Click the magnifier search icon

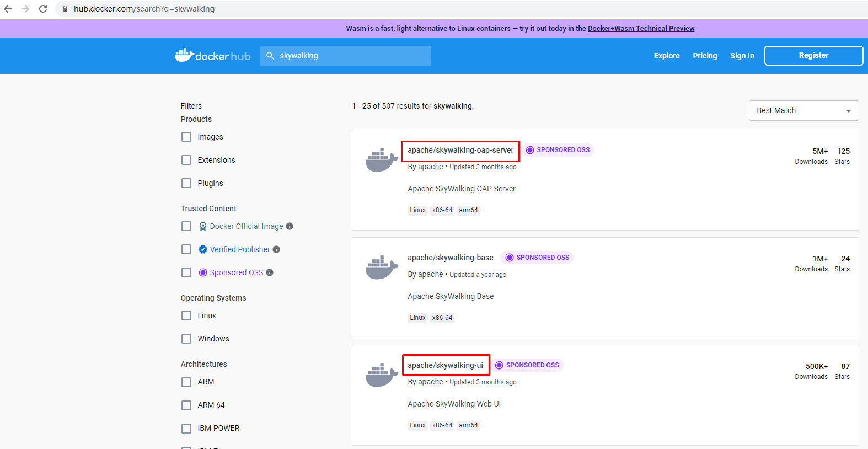point(270,56)
